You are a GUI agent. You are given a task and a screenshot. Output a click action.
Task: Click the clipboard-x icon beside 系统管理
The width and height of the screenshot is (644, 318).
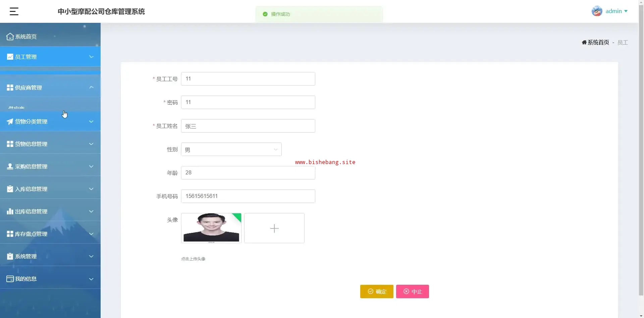pyautogui.click(x=10, y=256)
